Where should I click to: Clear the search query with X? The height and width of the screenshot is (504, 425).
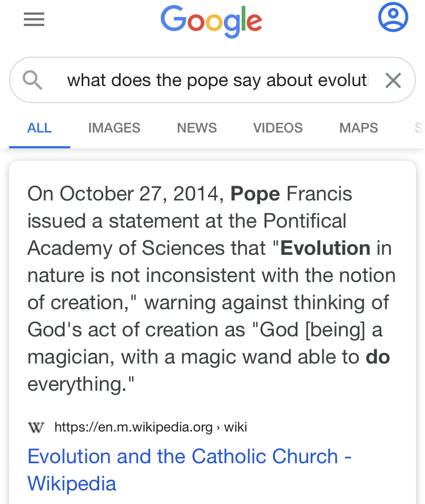(393, 80)
